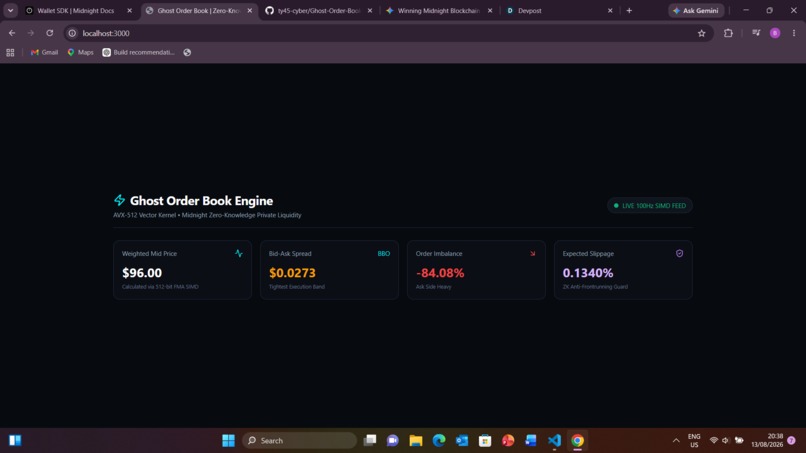The height and width of the screenshot is (453, 806).
Task: Click the -84.08% order imbalance value
Action: pos(440,273)
